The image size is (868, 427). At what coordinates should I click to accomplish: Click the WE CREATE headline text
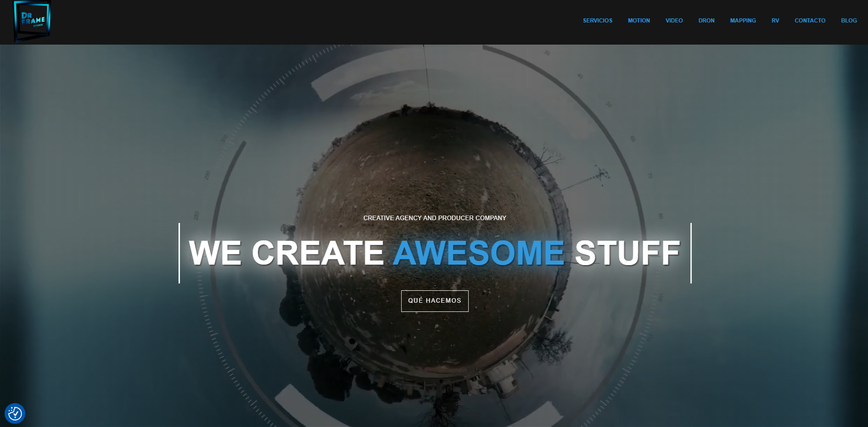(x=286, y=253)
